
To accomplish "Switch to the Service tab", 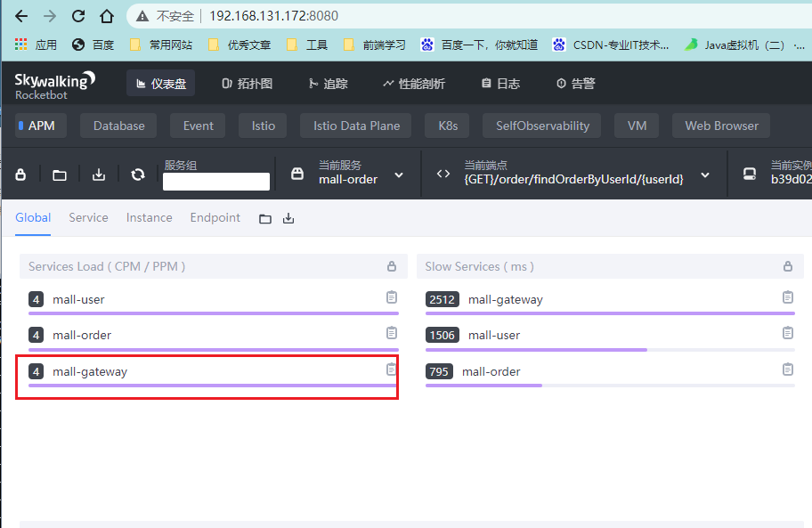I will (88, 217).
